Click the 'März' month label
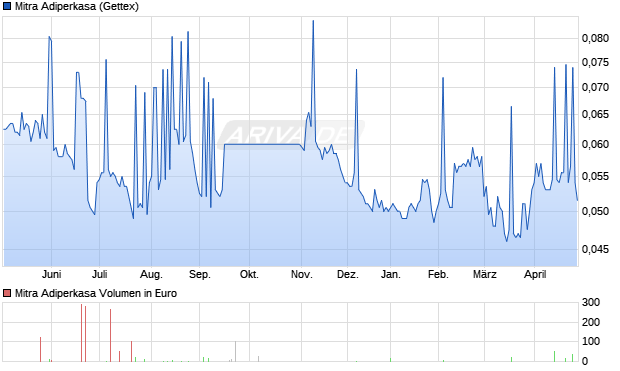This screenshot has width=620, height=371. pos(484,274)
